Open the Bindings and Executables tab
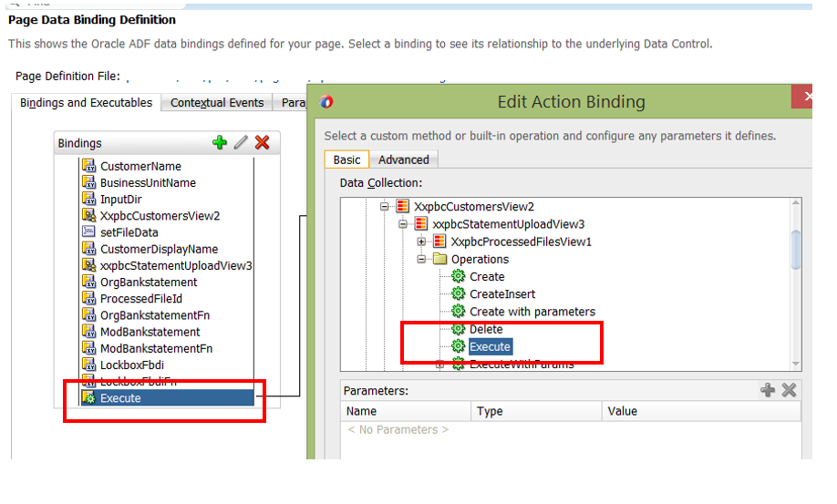The height and width of the screenshot is (504, 837). (86, 102)
